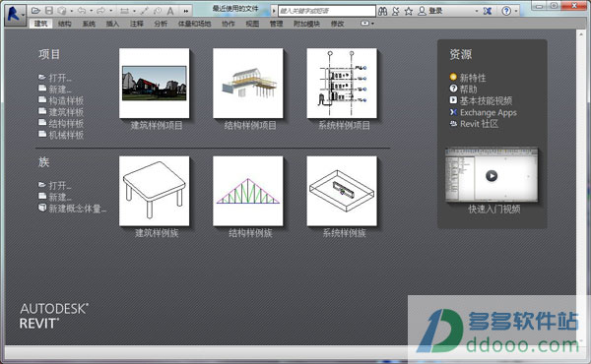Viewport: 591px width, 364px height.
Task: Click the Favorites star icon
Action: [x=409, y=11]
